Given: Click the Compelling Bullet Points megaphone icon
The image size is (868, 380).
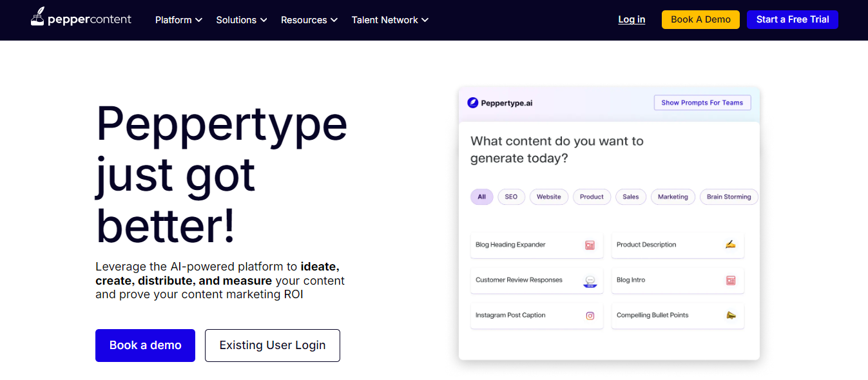Looking at the screenshot, I should click(731, 316).
